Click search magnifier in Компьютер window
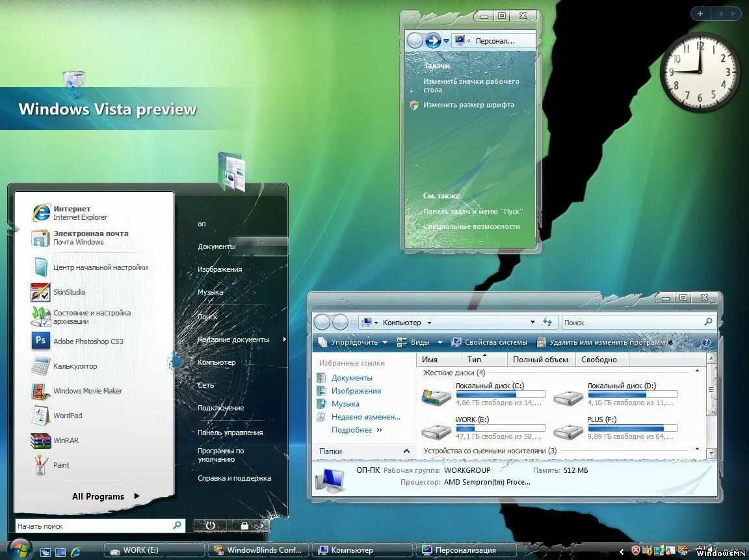The image size is (749, 560). coord(708,322)
